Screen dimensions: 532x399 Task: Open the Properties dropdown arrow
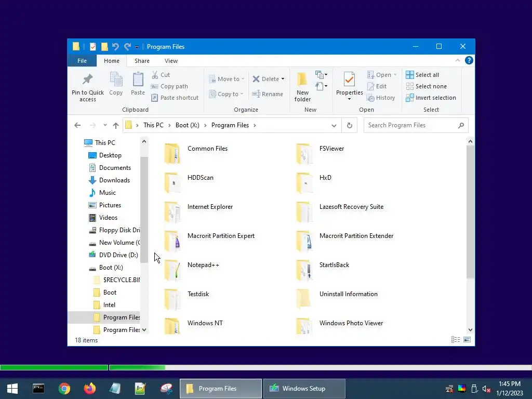click(x=350, y=99)
